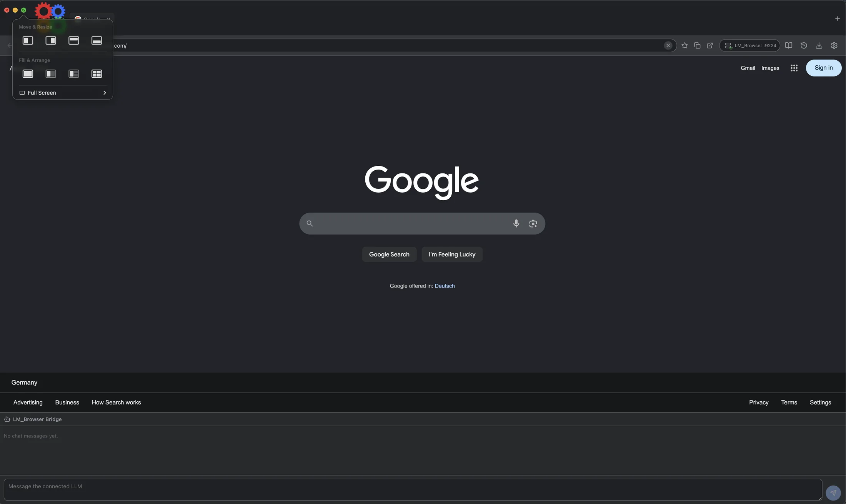Open browsing history clock icon
The image size is (846, 504).
click(804, 45)
